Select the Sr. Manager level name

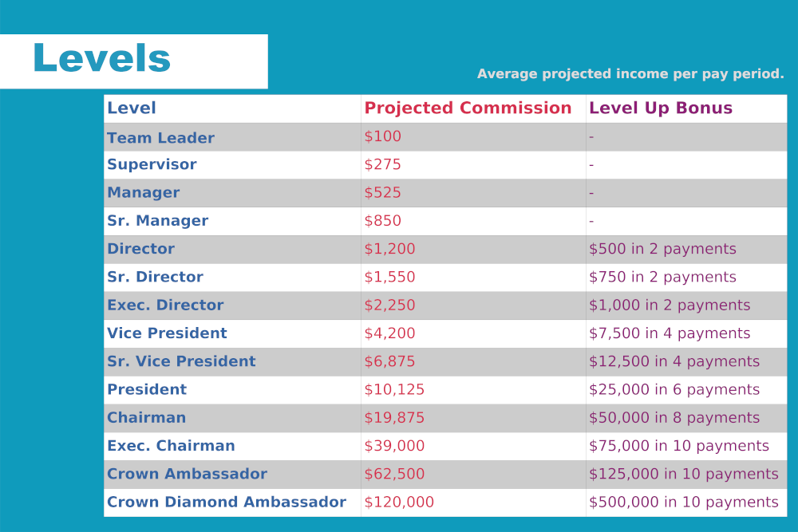[157, 221]
